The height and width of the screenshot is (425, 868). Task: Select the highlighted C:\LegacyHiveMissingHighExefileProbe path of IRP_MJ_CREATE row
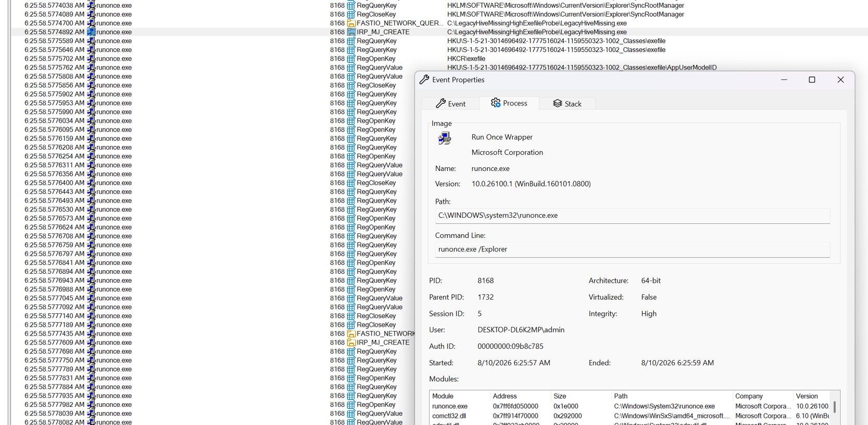click(537, 32)
